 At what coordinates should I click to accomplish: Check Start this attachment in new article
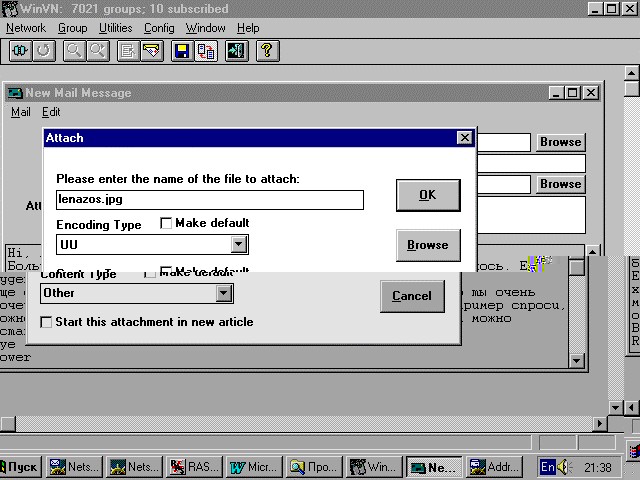point(47,322)
